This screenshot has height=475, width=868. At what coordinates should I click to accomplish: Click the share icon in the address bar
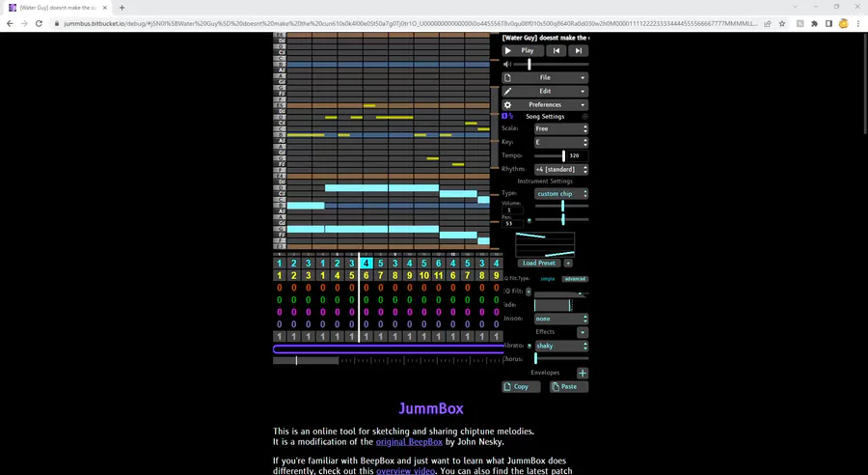[x=768, y=24]
